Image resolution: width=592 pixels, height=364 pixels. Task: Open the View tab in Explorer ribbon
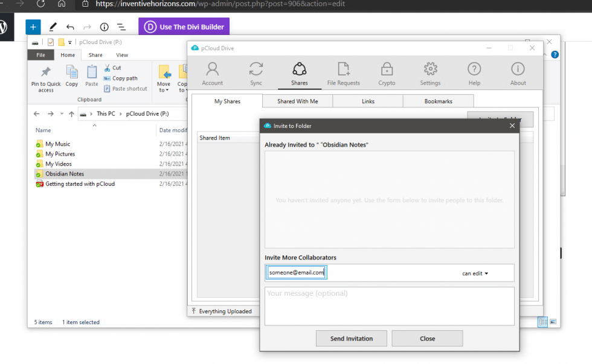click(122, 55)
